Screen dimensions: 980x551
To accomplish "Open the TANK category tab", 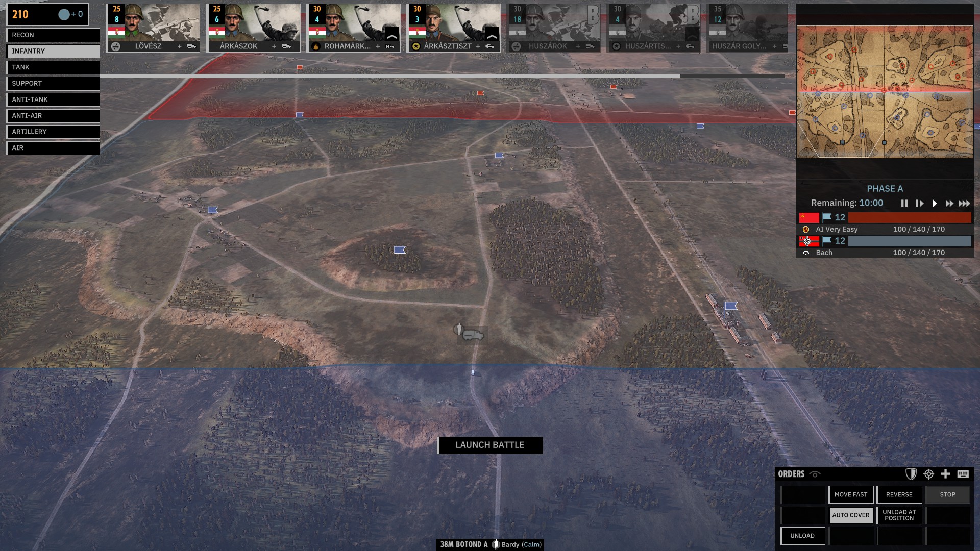I will coord(53,67).
